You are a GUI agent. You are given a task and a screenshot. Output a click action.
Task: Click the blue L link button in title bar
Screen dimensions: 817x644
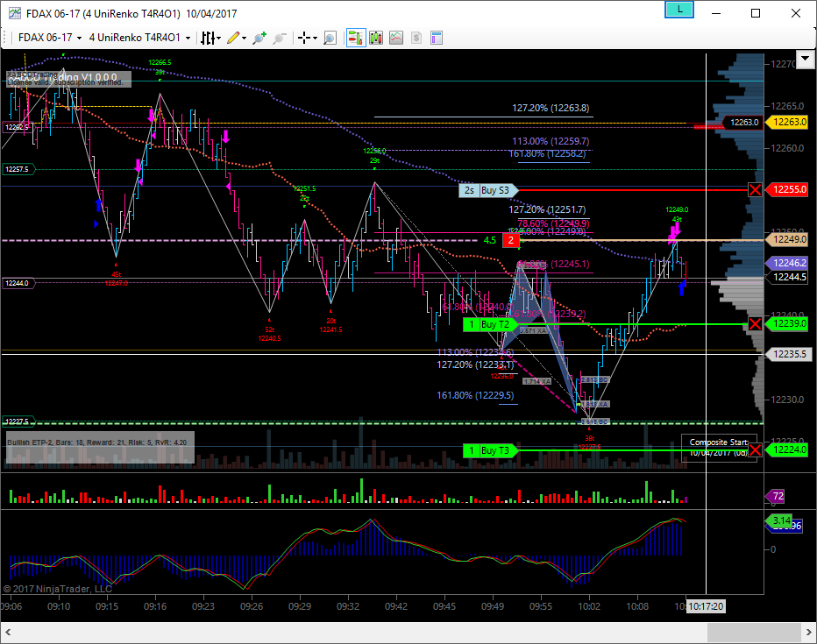678,10
